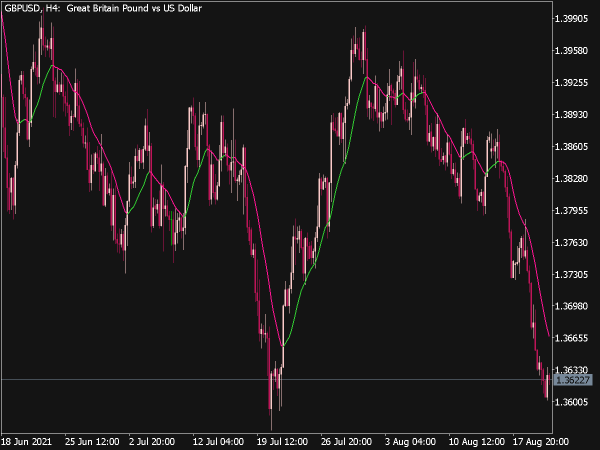Click the 1.37305 price axis label
This screenshot has height=450, width=600.
click(571, 274)
